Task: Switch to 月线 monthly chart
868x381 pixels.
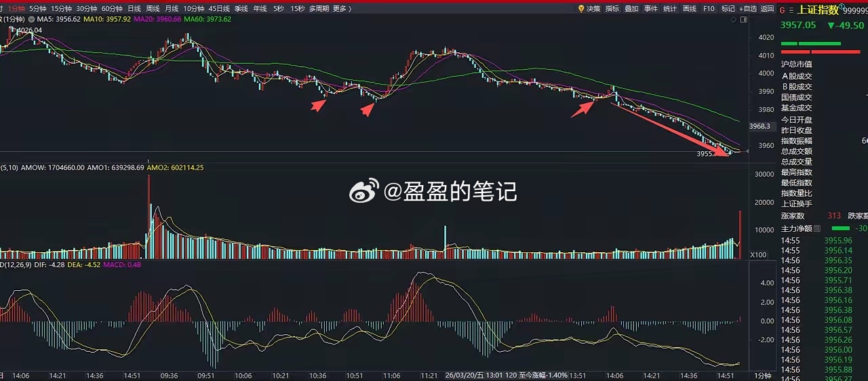Action: (x=171, y=9)
